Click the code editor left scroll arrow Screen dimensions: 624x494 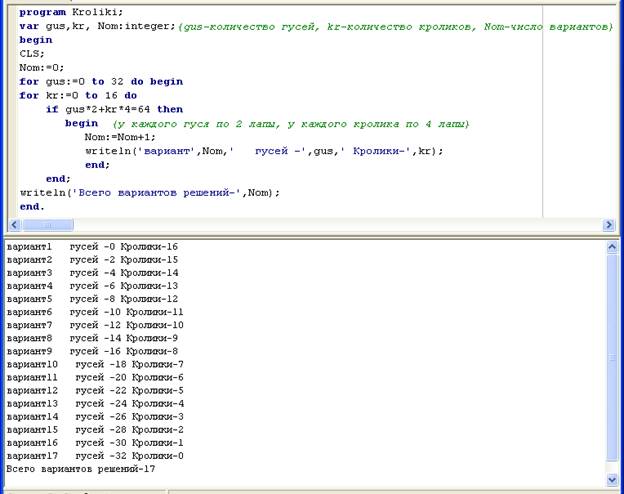(x=14, y=225)
